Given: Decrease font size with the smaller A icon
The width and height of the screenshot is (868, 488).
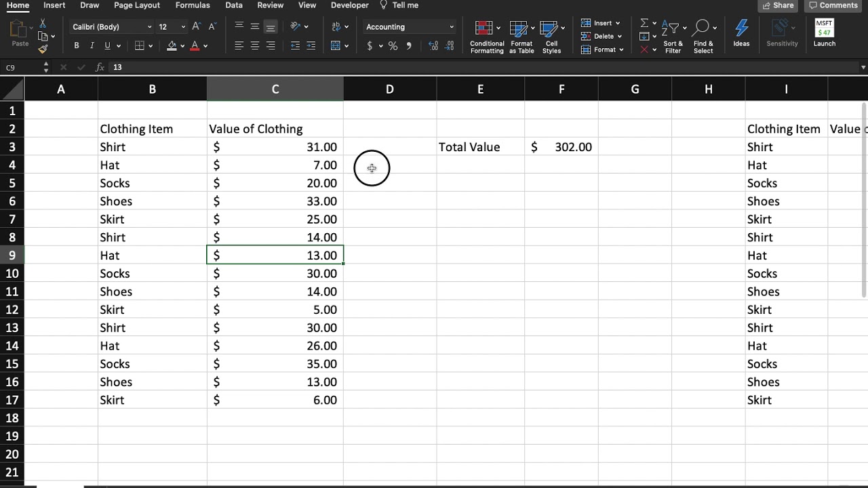Looking at the screenshot, I should 212,26.
